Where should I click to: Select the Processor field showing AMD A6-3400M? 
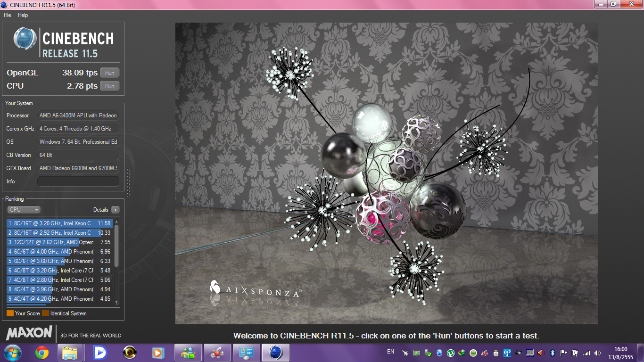[78, 115]
